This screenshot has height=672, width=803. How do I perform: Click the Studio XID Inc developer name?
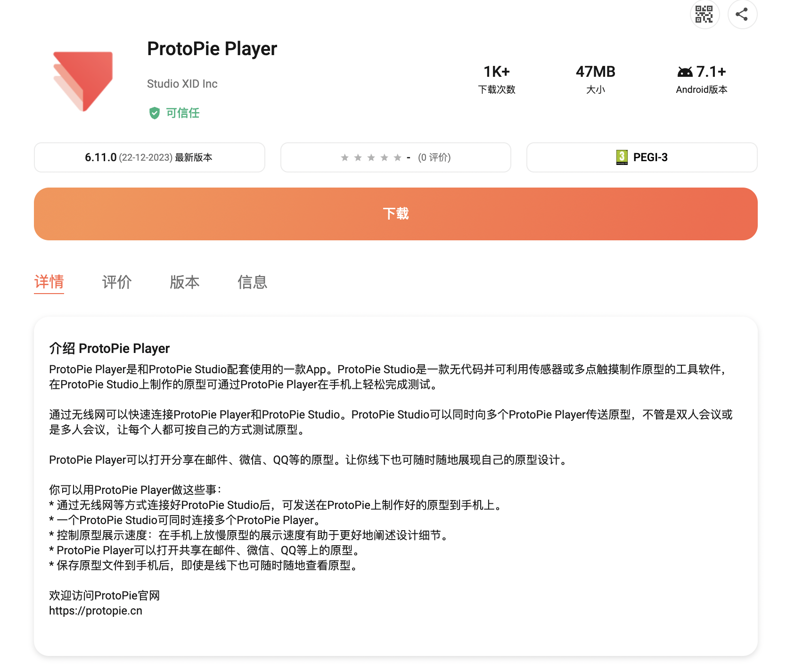point(182,83)
